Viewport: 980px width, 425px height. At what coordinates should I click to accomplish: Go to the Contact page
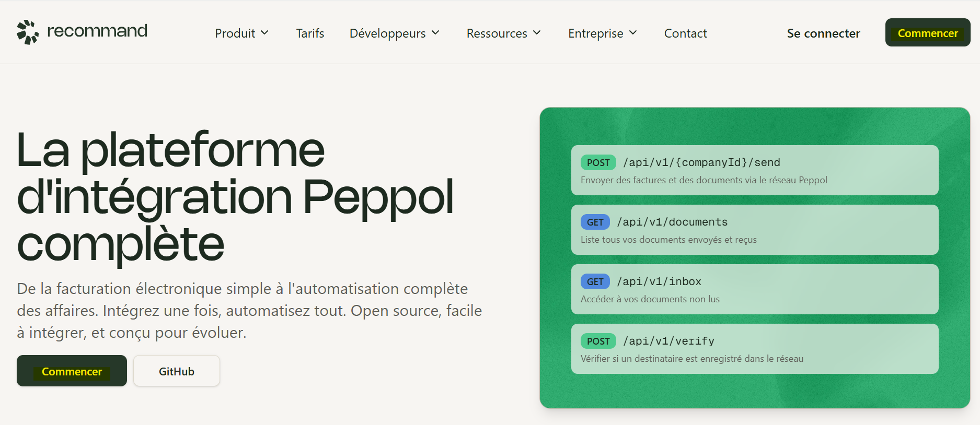click(x=685, y=33)
